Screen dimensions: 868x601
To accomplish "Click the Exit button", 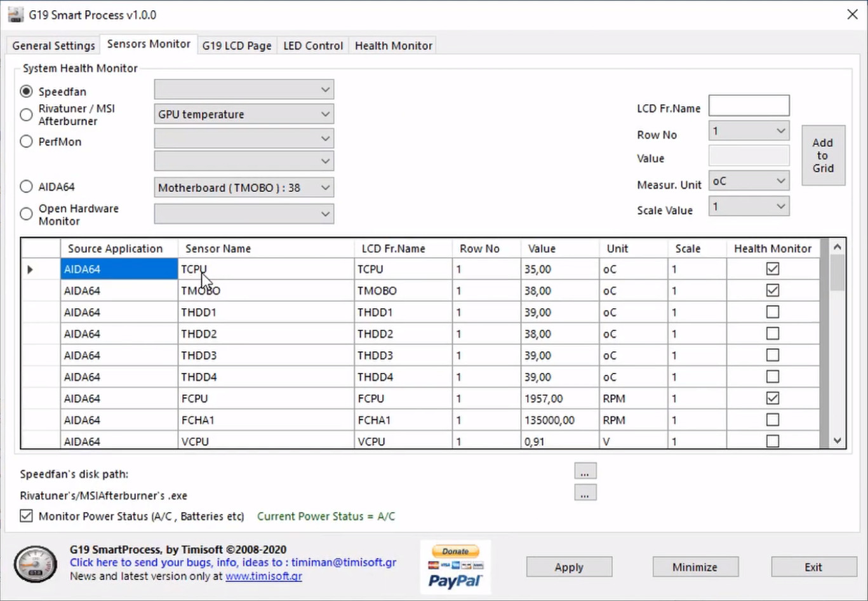I will 813,567.
